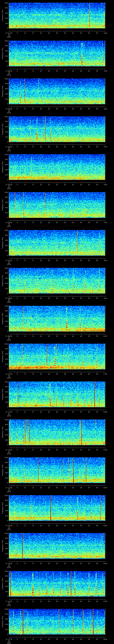
Task: Select the spectrogram panel starting at 21:17:00
Action: (57, 621)
